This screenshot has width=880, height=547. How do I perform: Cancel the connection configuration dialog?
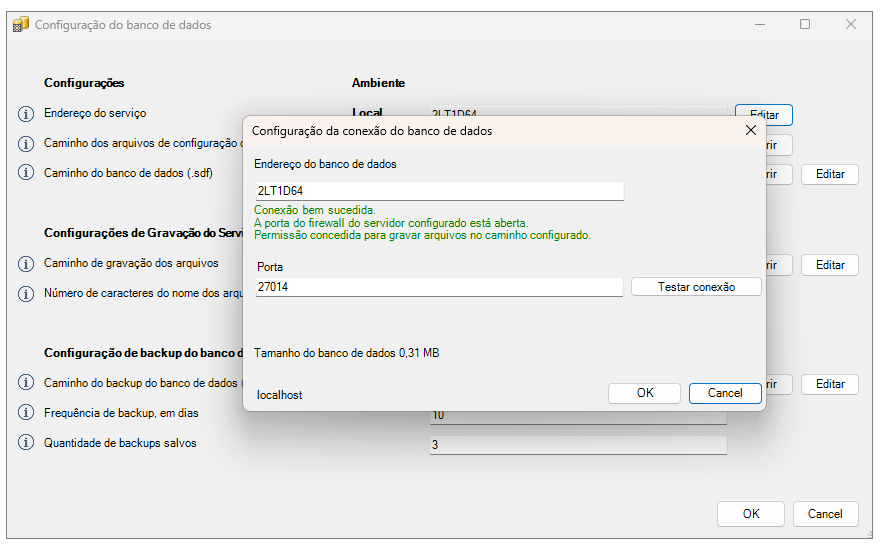[725, 393]
